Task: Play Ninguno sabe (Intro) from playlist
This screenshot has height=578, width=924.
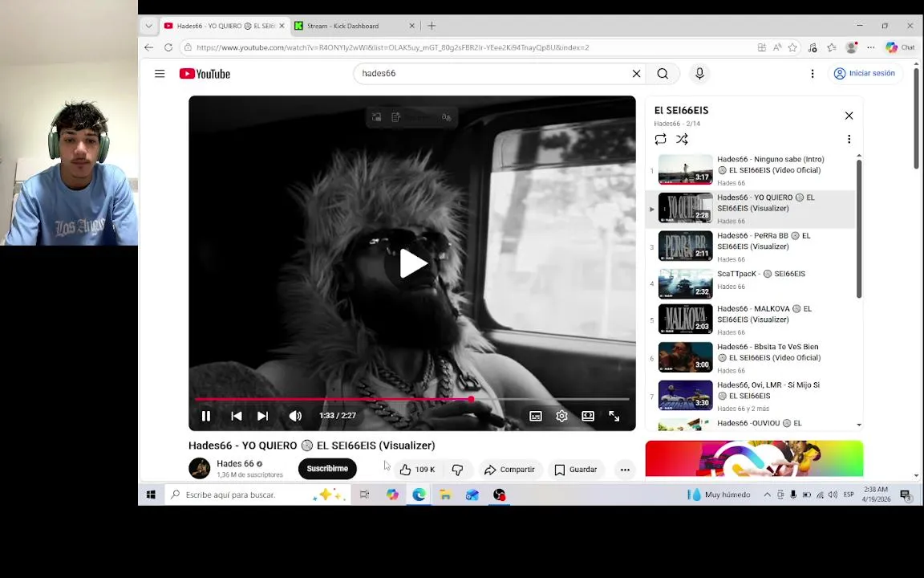Action: [750, 170]
